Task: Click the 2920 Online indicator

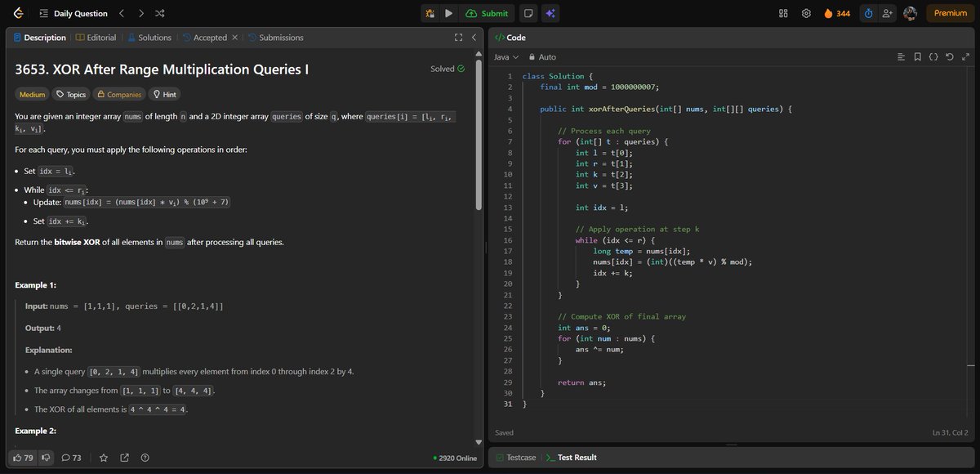Action: pyautogui.click(x=455, y=458)
